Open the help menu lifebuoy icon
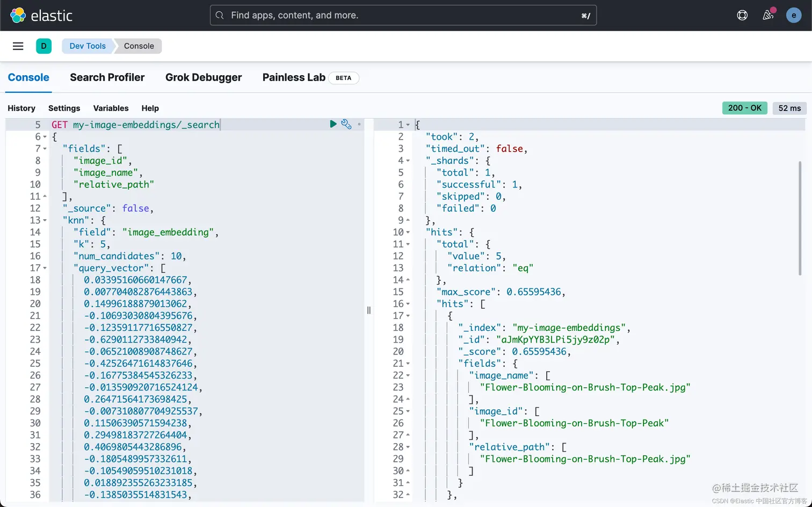812x507 pixels. click(742, 15)
